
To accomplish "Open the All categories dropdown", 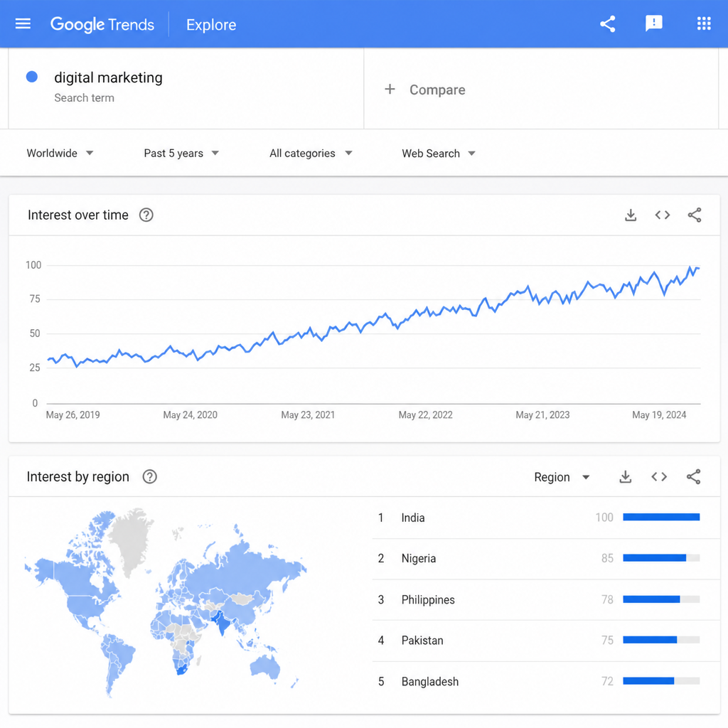I will tap(311, 154).
